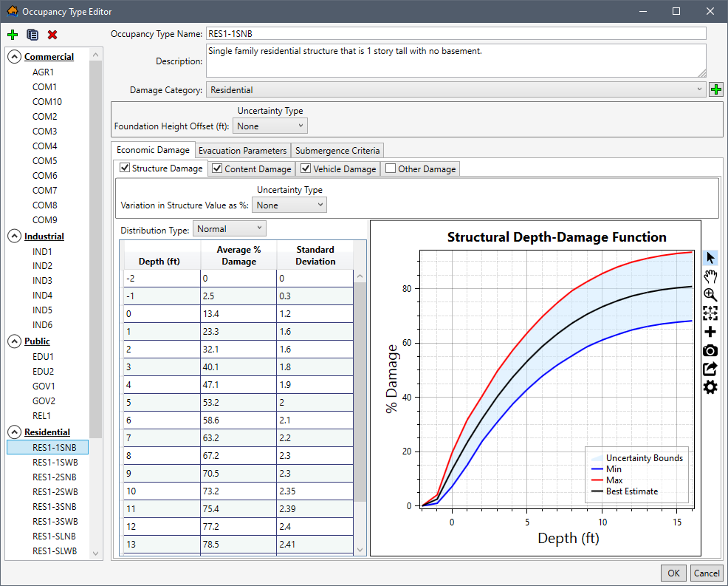Viewport: 728px width, 586px height.
Task: Export the chart using the share icon
Action: pos(710,368)
